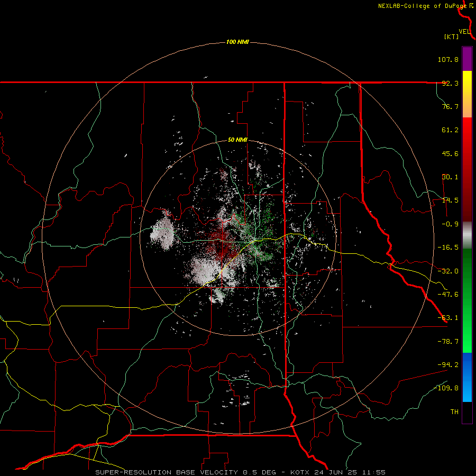Screen dimensions: 476x476
Task: Click the gray near-zero segment of color bar
Action: pos(467,235)
